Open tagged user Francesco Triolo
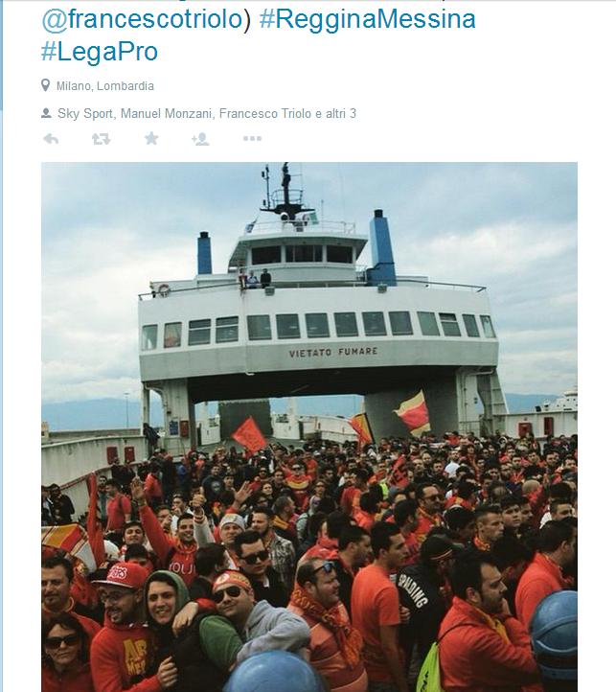Screen dimensions: 616x692 [x=265, y=114]
